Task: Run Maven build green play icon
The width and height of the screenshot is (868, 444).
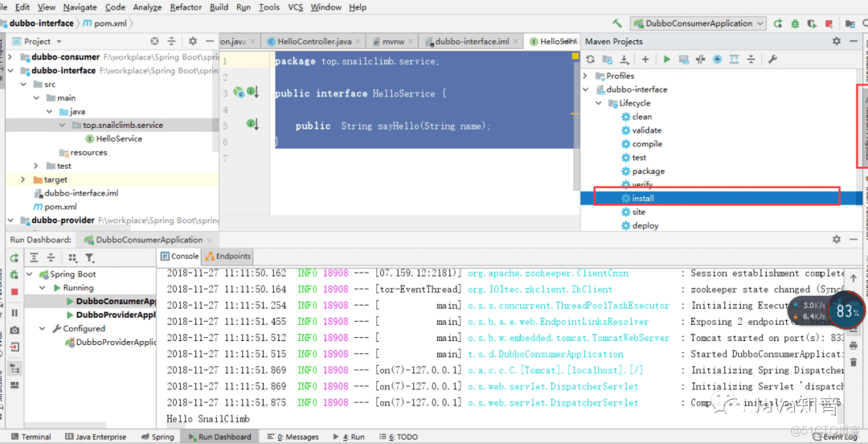Action: (666, 60)
